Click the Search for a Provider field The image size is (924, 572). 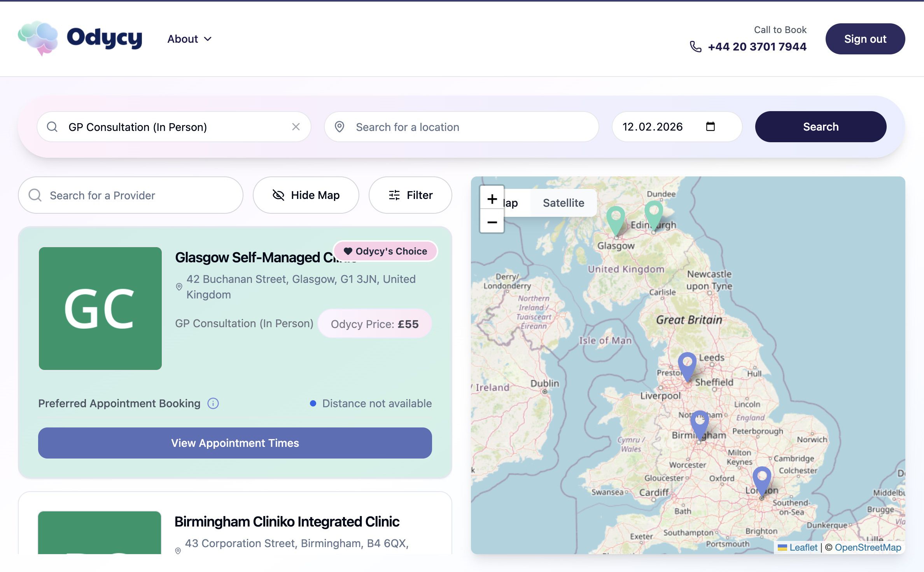pos(131,195)
